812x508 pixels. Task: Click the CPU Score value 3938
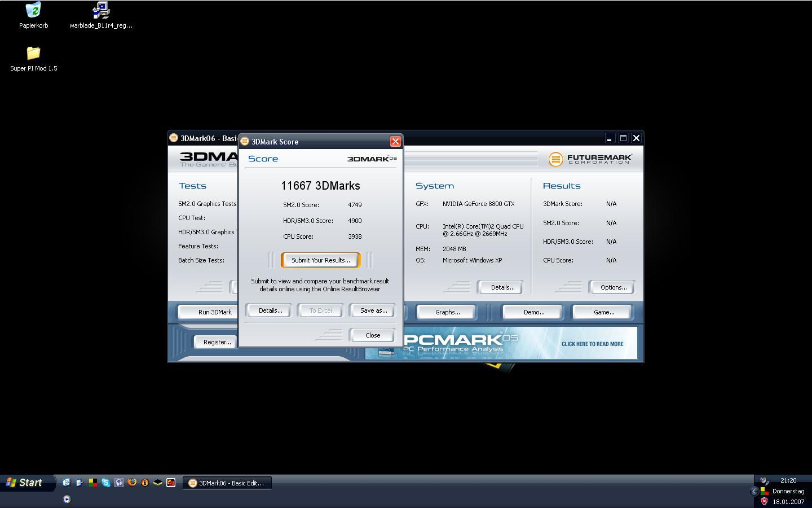[x=355, y=237]
